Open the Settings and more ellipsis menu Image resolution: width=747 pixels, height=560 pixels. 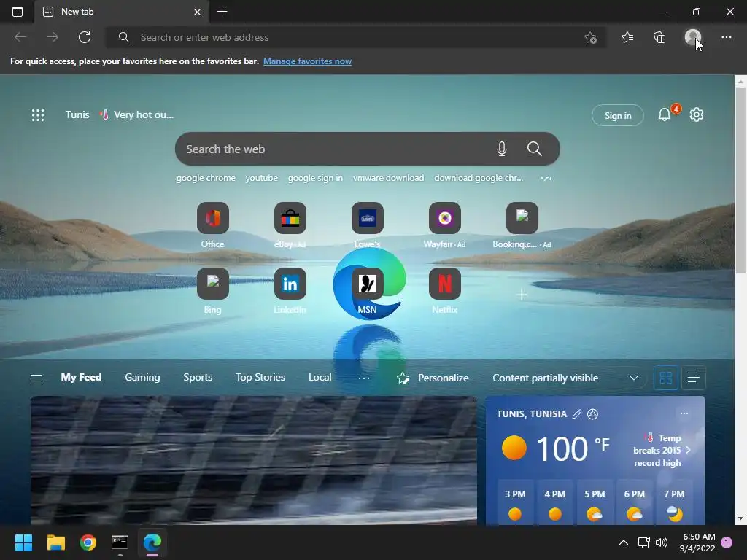(726, 37)
